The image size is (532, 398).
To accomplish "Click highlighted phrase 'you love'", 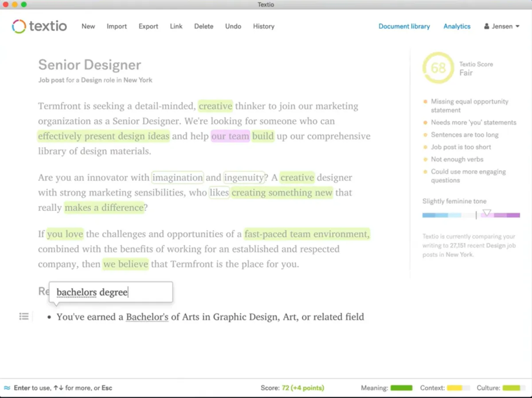I will click(x=65, y=234).
